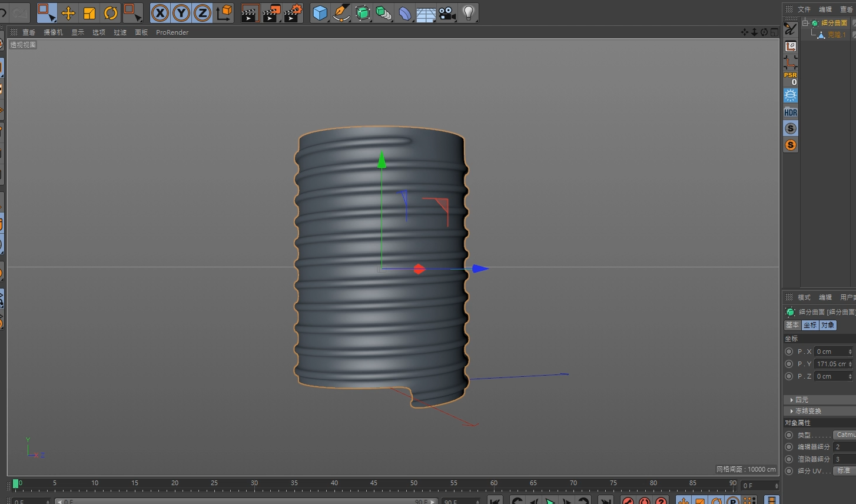Viewport: 856px width, 504px height.
Task: Click the current frame 0 F field
Action: tap(760, 486)
